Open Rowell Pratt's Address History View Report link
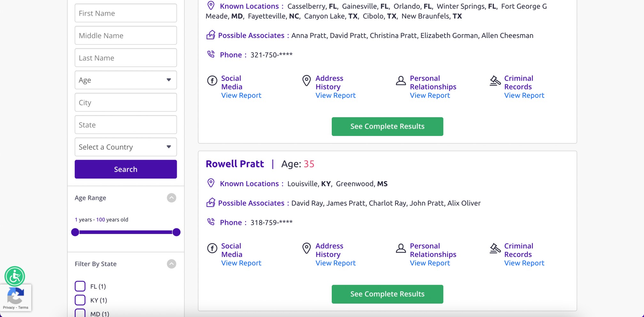Image resolution: width=644 pixels, height=317 pixels. tap(335, 263)
